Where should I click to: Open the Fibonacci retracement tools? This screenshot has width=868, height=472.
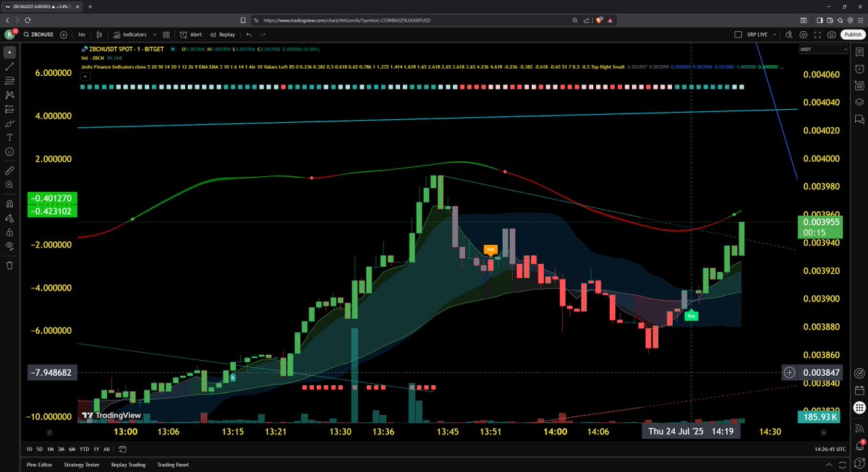pos(9,81)
